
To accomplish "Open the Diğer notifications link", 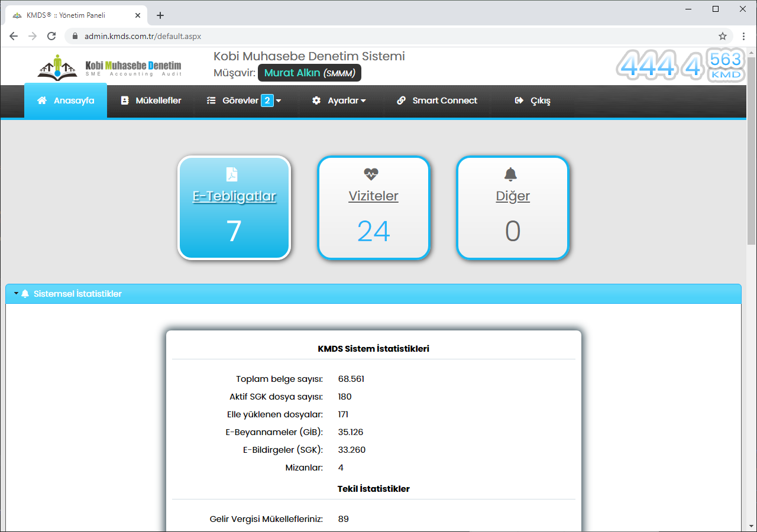I will pyautogui.click(x=513, y=196).
